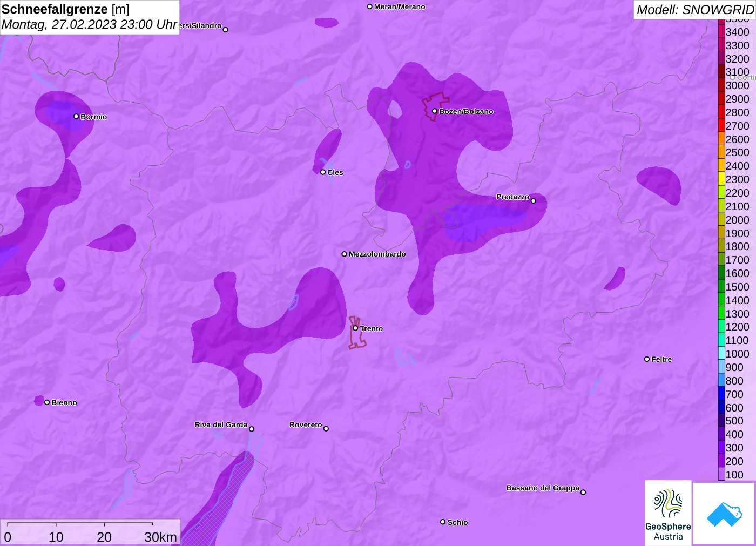Click the 100 m legend color swatch
756x546 pixels.
[721, 475]
